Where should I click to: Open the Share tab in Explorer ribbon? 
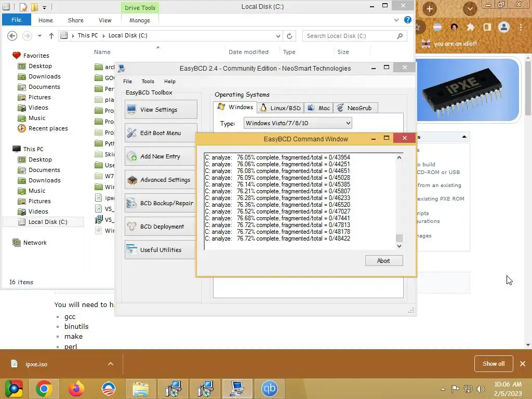click(76, 20)
